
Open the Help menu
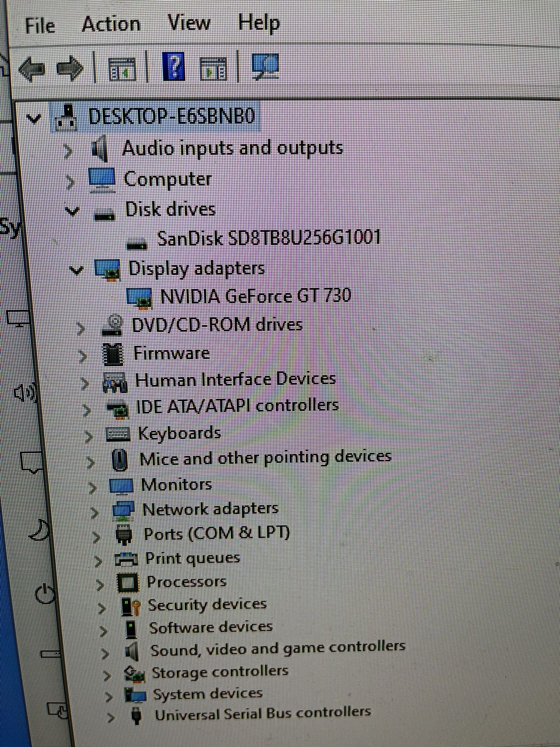click(x=259, y=23)
